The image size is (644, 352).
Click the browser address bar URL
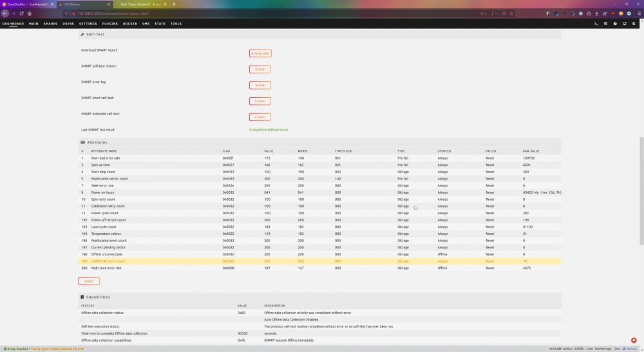(113, 13)
